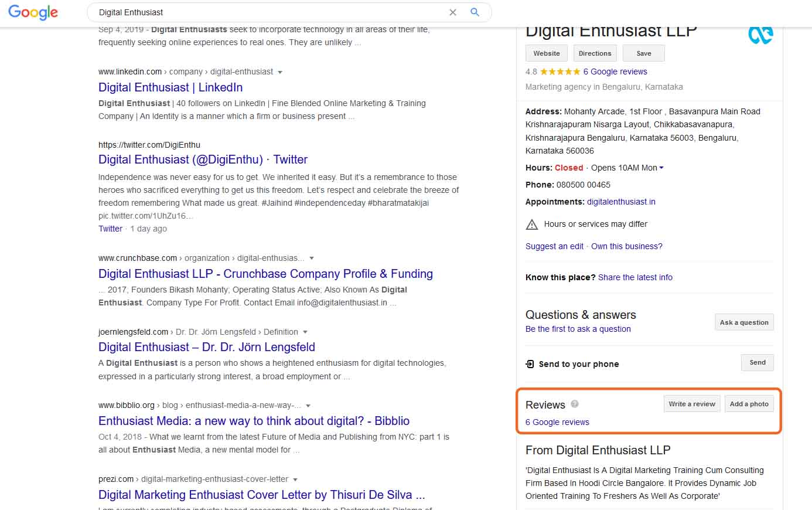Open Digital Enthusiast – Dr. Dr. Jörn Lengsfeld result
The image size is (812, 510).
[x=207, y=347]
